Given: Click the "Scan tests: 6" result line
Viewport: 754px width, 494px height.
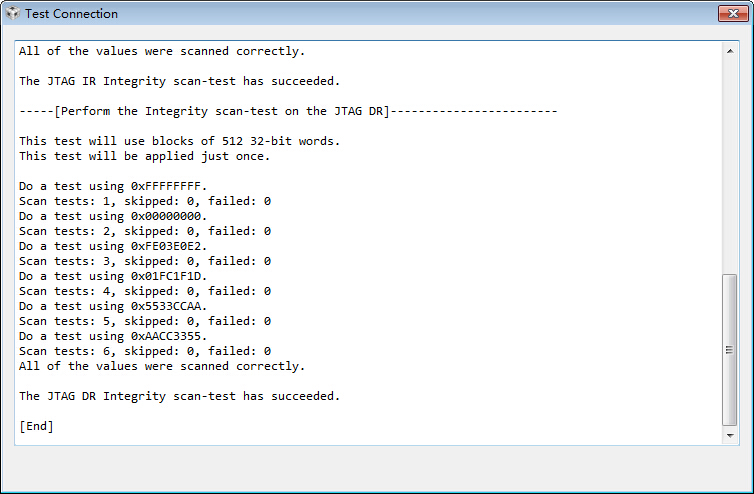Looking at the screenshot, I should 145,351.
